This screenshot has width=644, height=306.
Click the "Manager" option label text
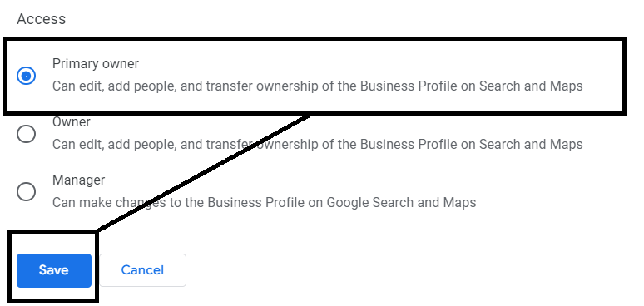(x=78, y=180)
